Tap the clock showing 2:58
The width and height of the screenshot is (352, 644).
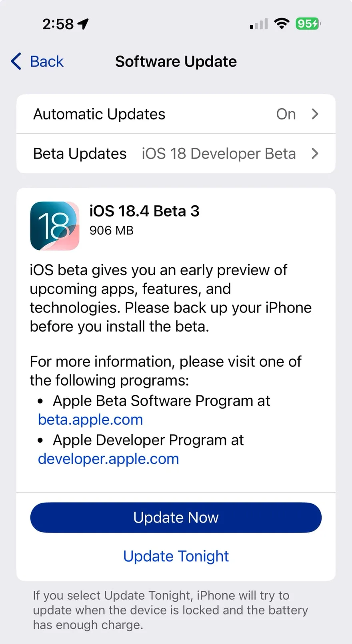point(59,24)
